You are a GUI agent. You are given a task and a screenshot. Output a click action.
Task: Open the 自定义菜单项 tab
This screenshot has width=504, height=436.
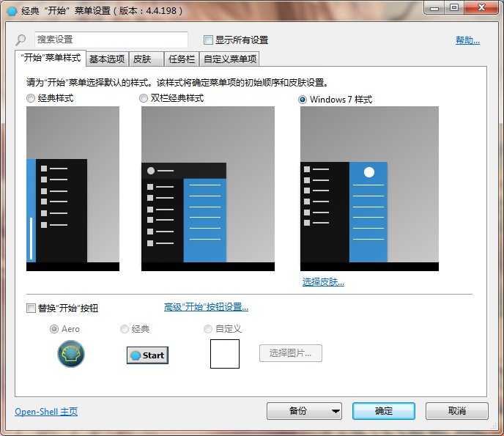[x=230, y=59]
